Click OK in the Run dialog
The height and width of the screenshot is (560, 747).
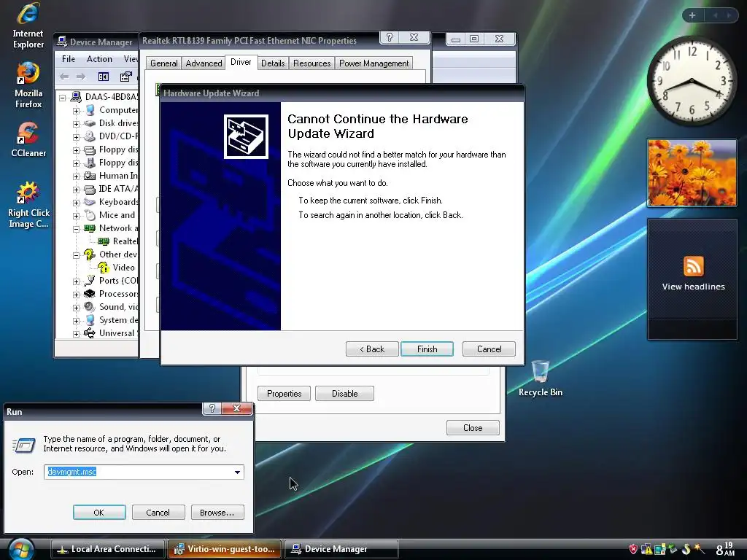(x=99, y=513)
